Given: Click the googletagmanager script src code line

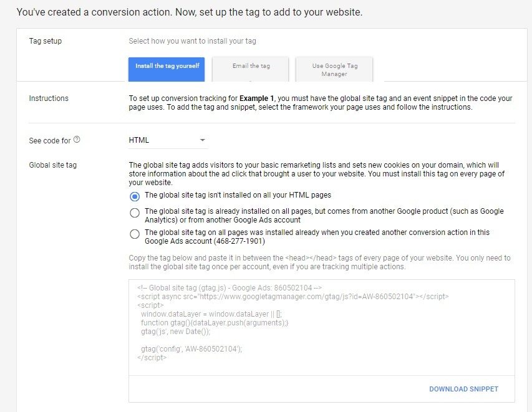Looking at the screenshot, I should (293, 297).
